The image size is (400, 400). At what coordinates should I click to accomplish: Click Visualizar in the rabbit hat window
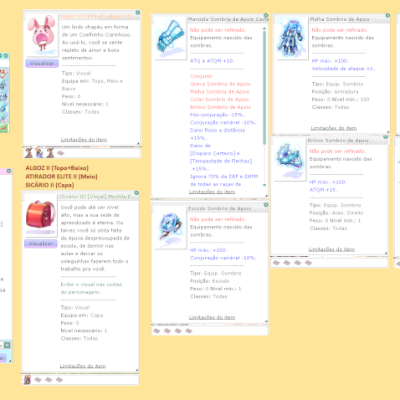[42, 63]
